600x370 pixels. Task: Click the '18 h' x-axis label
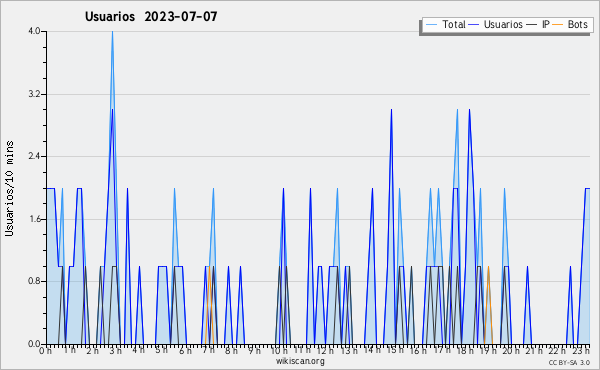tap(465, 350)
